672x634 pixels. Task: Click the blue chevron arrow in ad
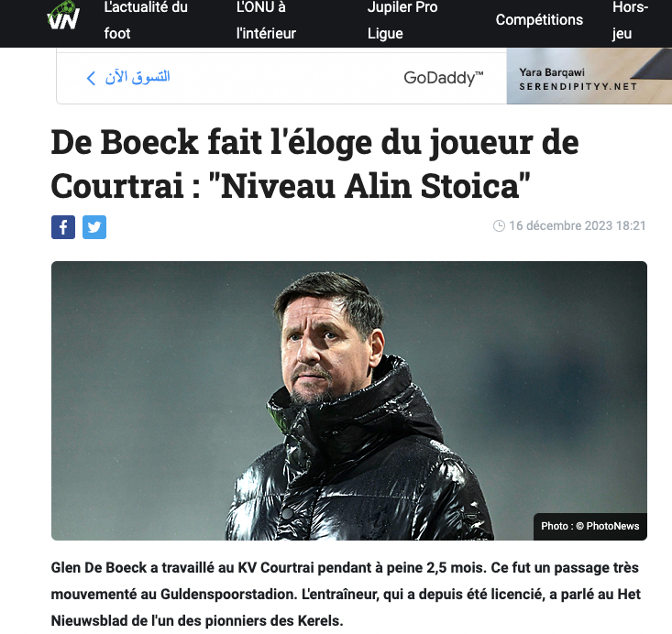point(91,79)
